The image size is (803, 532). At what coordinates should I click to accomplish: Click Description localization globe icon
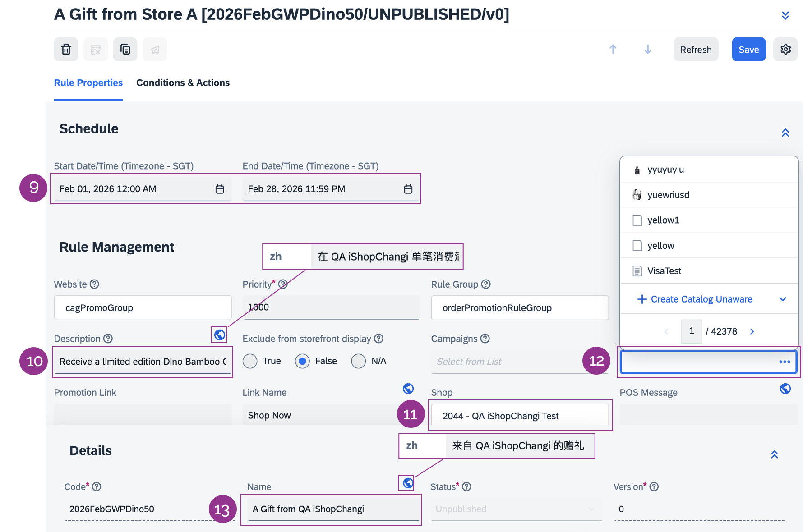coord(219,335)
